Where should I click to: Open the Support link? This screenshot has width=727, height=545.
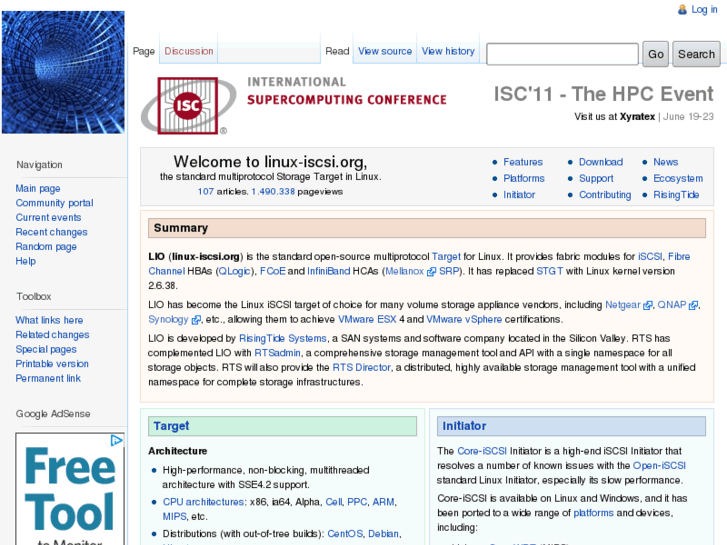click(596, 178)
